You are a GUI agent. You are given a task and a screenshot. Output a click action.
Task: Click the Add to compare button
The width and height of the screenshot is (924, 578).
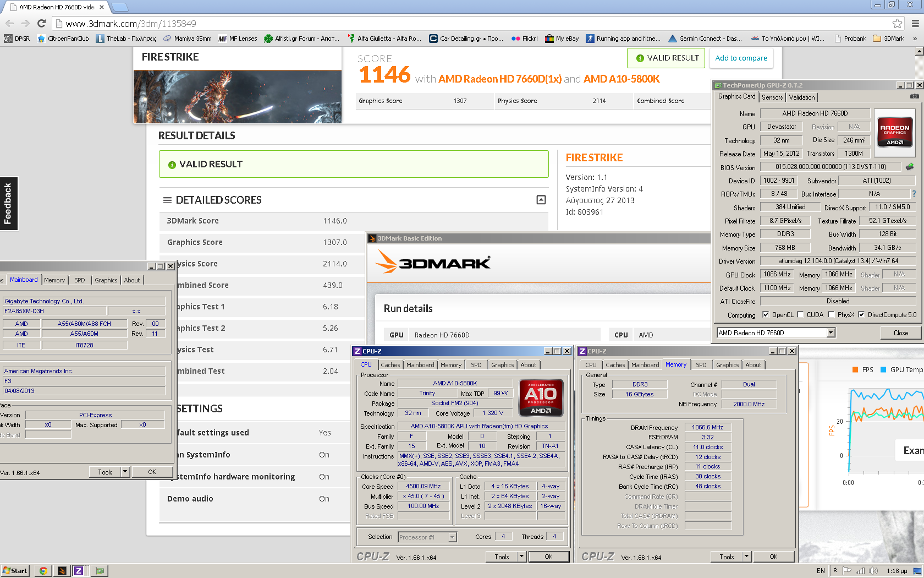[741, 58]
